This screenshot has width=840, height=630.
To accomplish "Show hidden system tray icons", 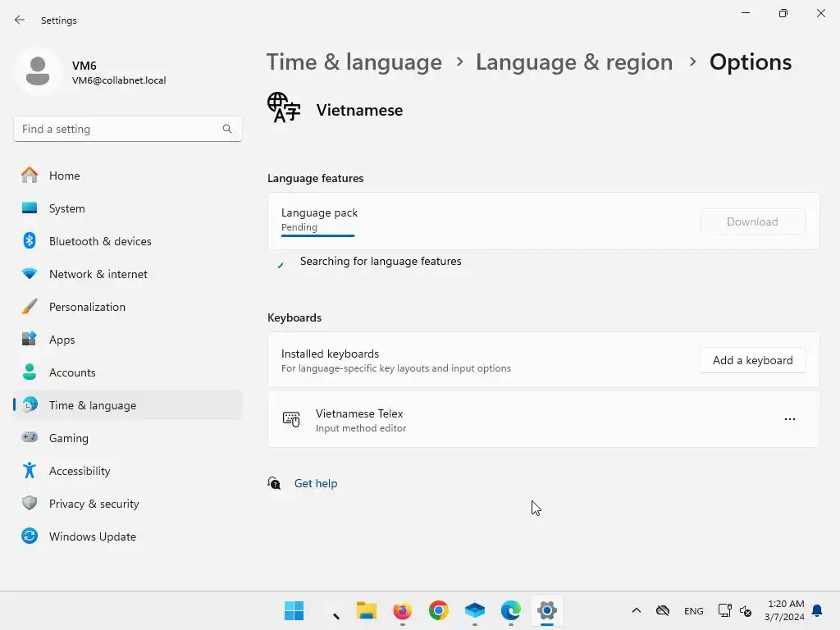I will tap(636, 610).
